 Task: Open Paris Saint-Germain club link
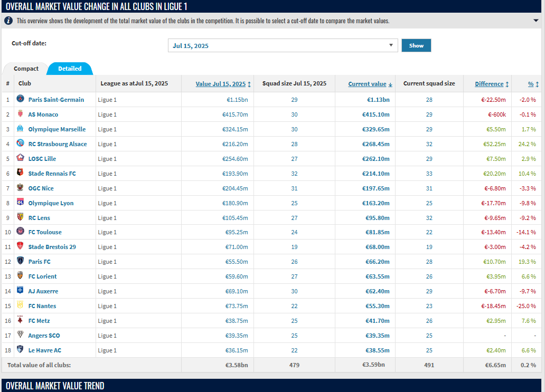pos(56,100)
